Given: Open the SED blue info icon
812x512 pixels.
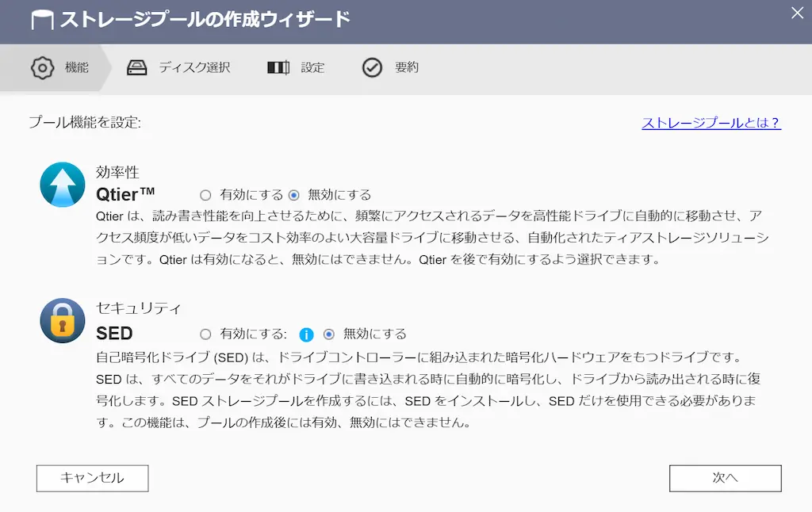Looking at the screenshot, I should (307, 335).
